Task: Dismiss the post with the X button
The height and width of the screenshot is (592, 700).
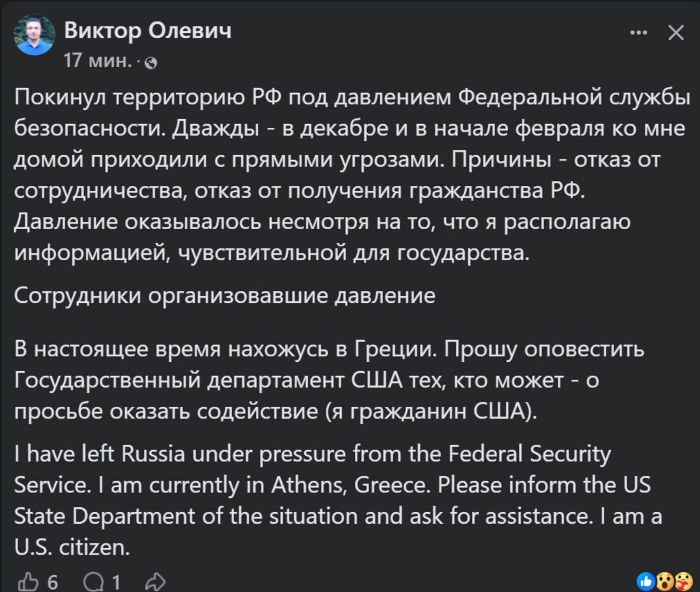Action: click(676, 33)
